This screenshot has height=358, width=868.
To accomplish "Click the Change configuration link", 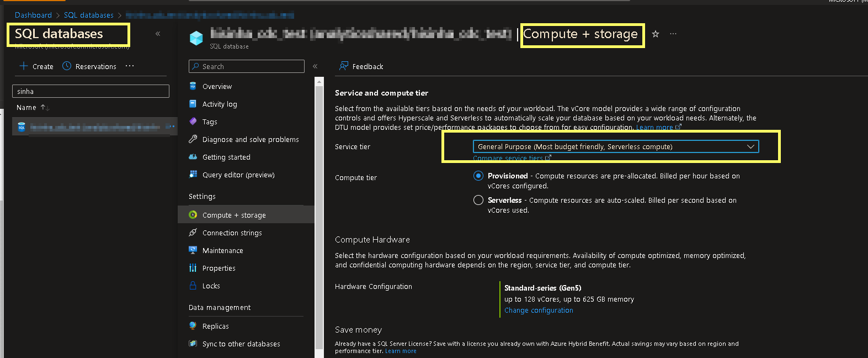I will pyautogui.click(x=539, y=310).
